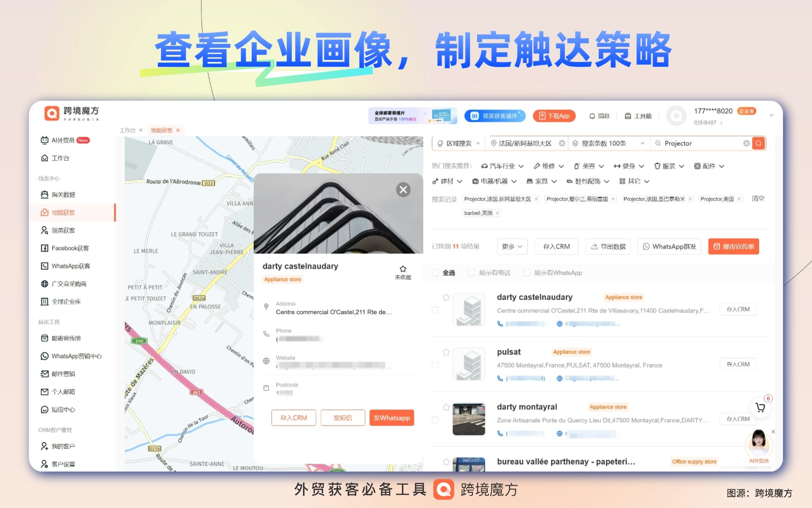Open the shopping cart icon

coord(760,407)
